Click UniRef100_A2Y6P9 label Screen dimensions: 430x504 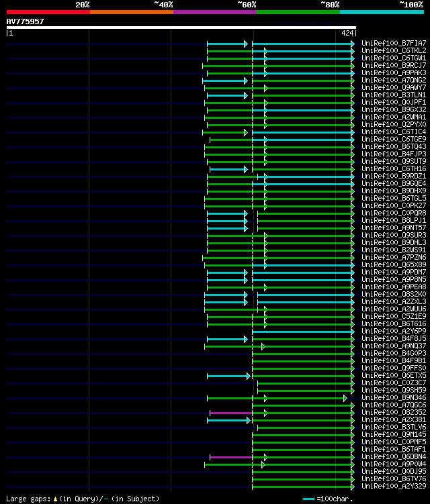tap(394, 332)
